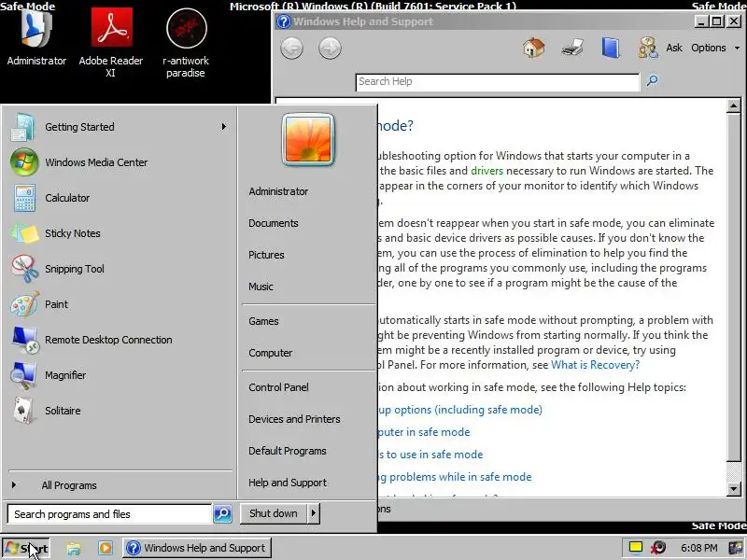Viewport: 747px width, 560px height.
Task: Click the Search Help text field
Action: [498, 82]
